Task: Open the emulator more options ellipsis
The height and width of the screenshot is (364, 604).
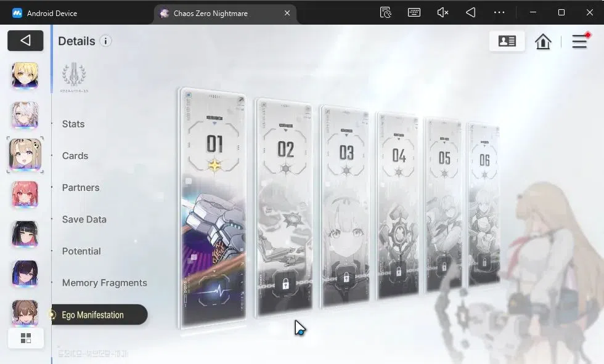Action: (499, 12)
